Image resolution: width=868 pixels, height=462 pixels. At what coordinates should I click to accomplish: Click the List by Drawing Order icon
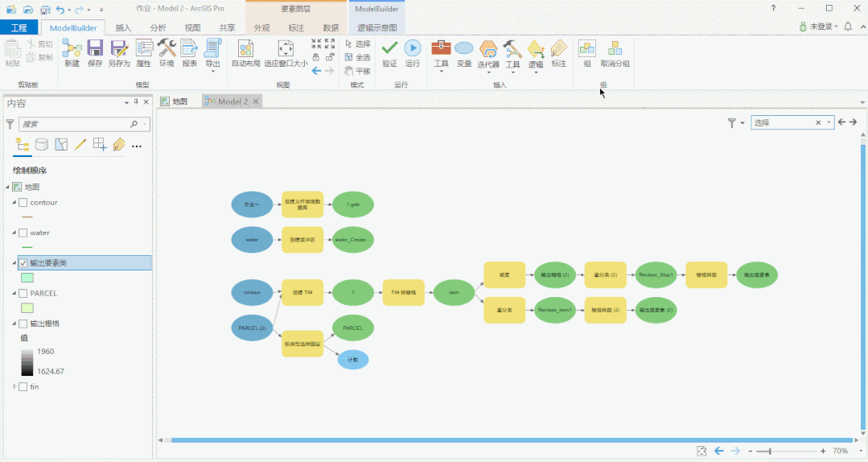click(x=23, y=145)
